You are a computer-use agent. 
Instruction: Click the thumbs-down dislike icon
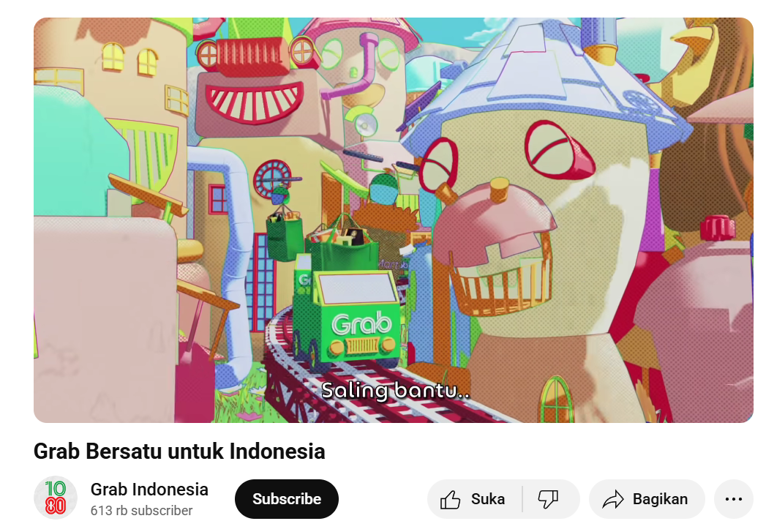click(x=548, y=499)
